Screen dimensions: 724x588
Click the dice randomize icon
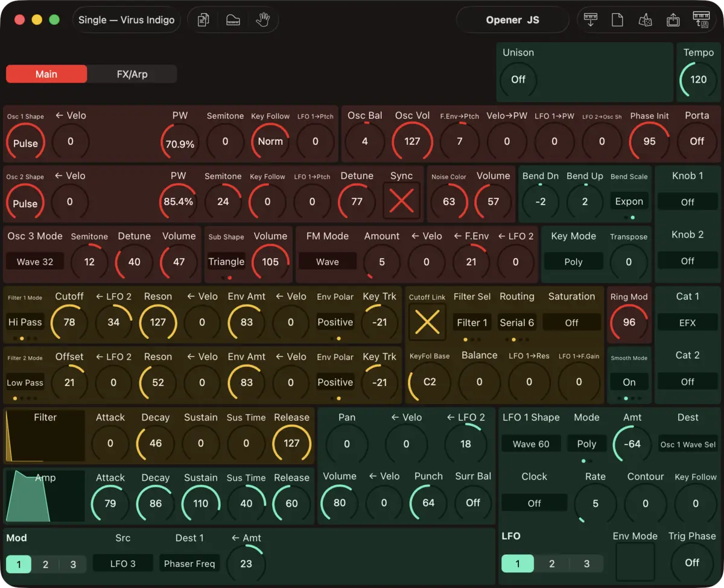[x=645, y=20]
